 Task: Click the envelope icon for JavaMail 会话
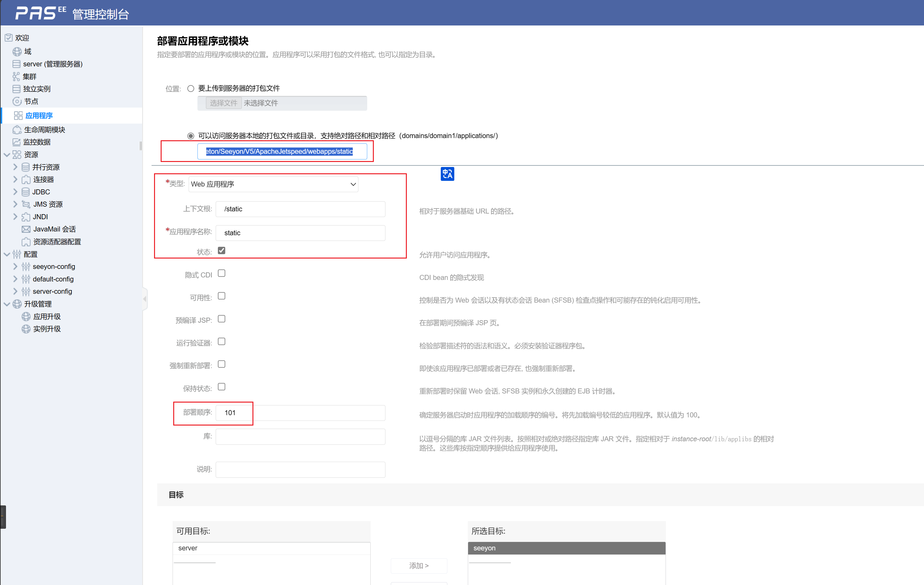[26, 229]
